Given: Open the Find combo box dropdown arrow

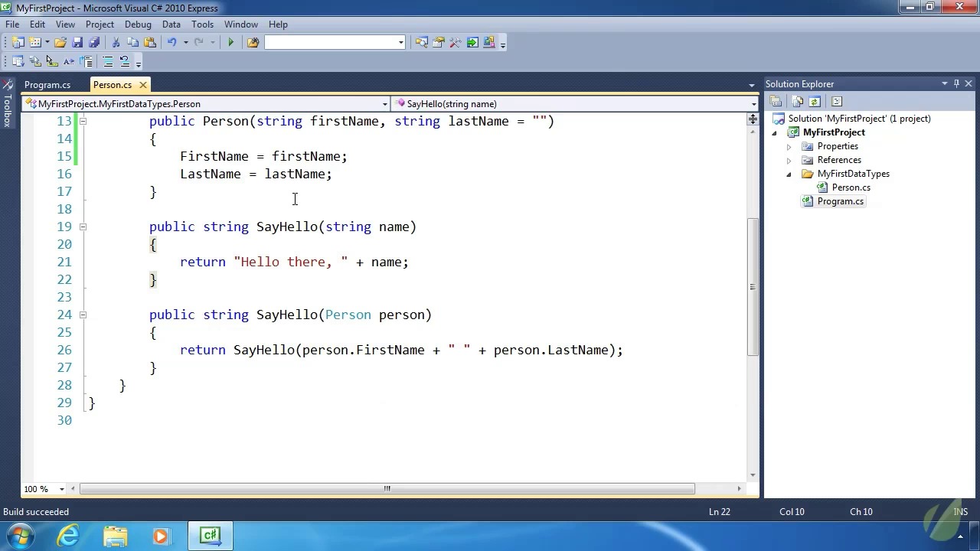Looking at the screenshot, I should pyautogui.click(x=400, y=43).
